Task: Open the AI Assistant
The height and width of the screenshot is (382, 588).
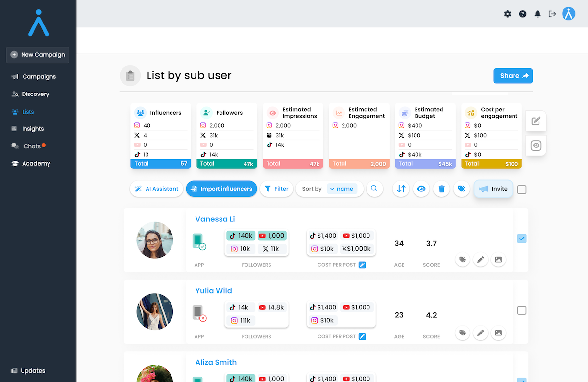Action: tap(157, 189)
